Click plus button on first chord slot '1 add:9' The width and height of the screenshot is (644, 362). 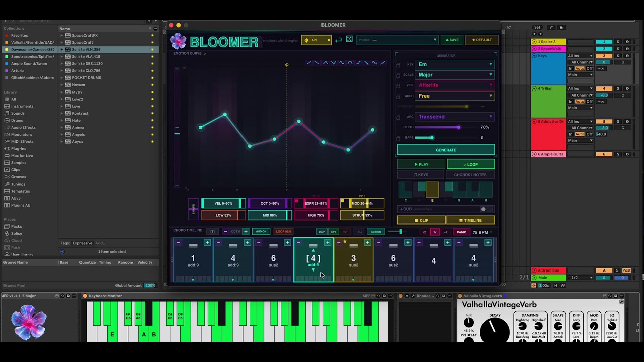click(x=207, y=243)
